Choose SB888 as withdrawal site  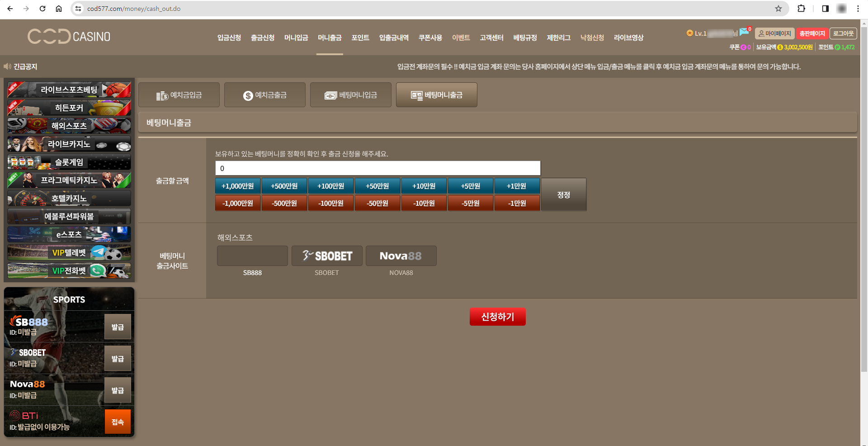point(252,256)
